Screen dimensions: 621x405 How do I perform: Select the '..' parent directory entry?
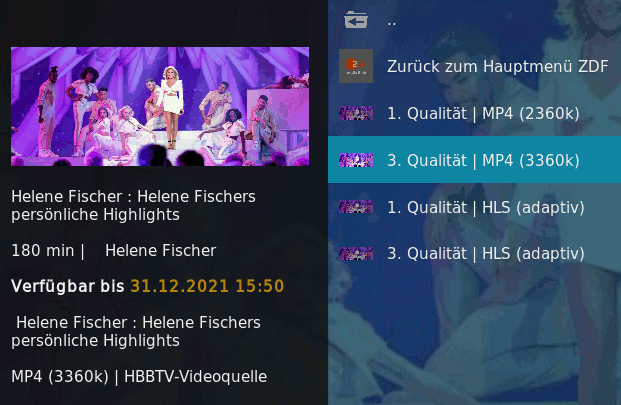392,23
